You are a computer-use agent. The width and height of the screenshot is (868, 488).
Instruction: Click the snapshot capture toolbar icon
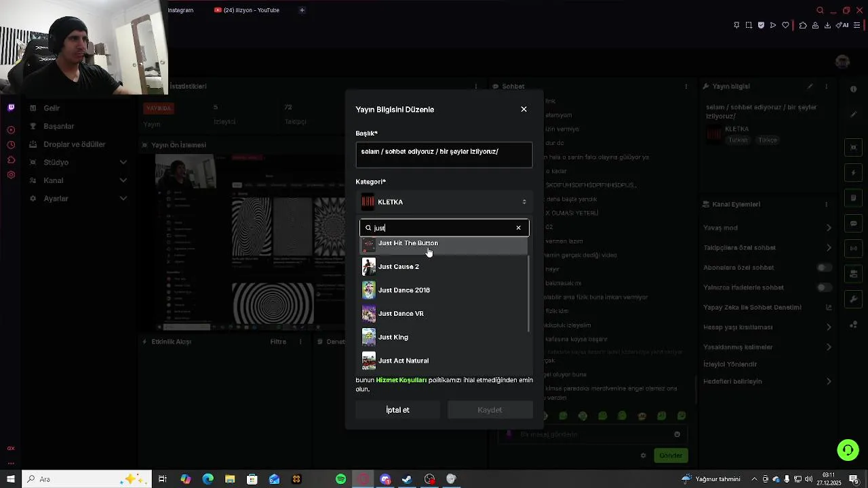[749, 26]
